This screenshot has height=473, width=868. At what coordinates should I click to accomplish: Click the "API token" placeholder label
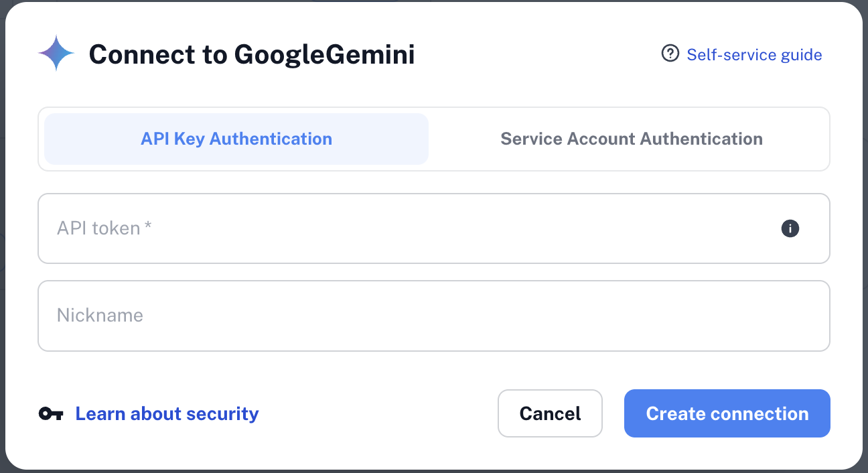(98, 228)
